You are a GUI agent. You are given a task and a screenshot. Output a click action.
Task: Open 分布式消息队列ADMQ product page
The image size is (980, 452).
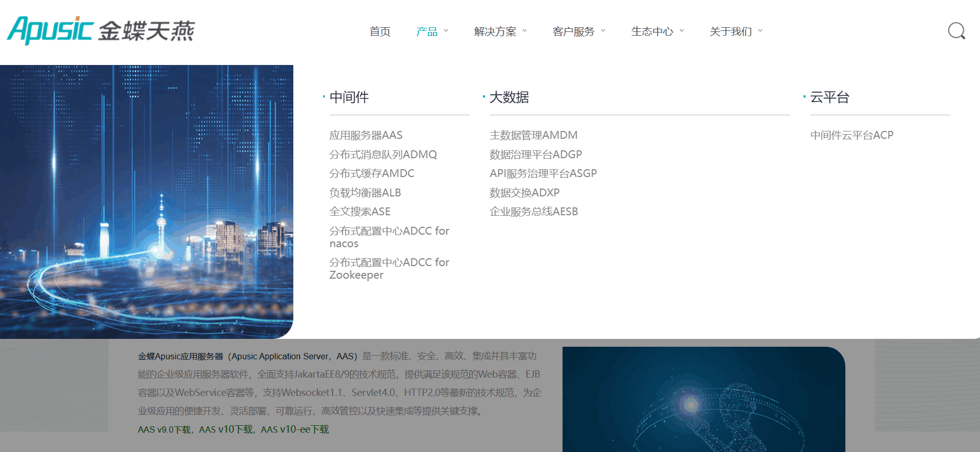click(383, 155)
